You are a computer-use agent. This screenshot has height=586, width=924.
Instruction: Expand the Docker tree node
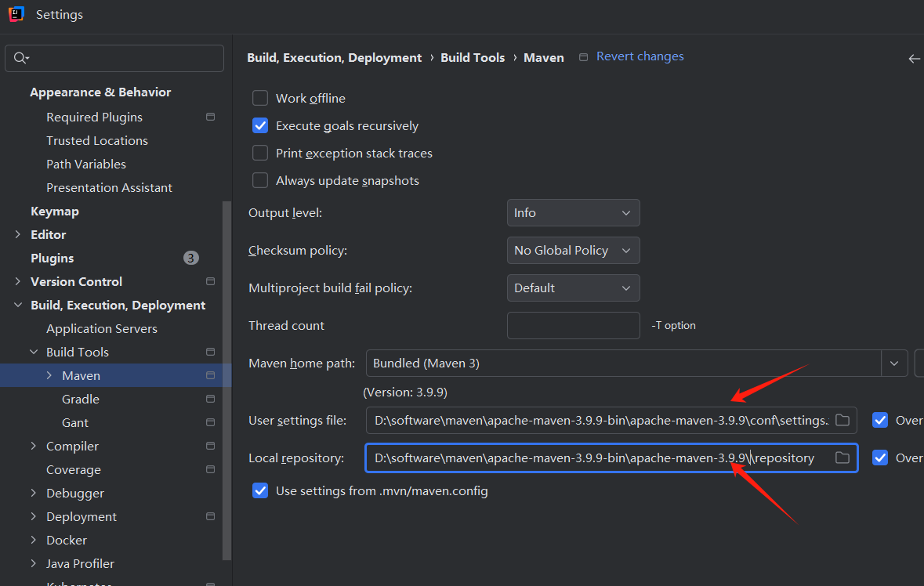[34, 540]
